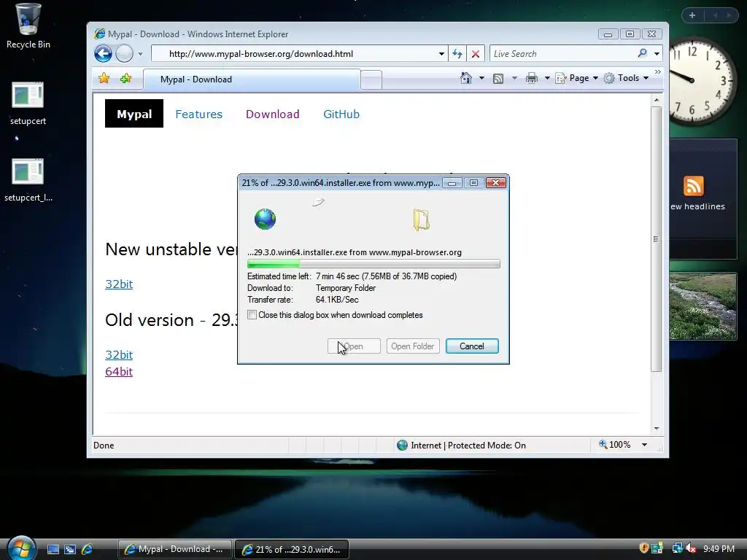
Task: Click the sidebar add gadget plus button
Action: 692,15
